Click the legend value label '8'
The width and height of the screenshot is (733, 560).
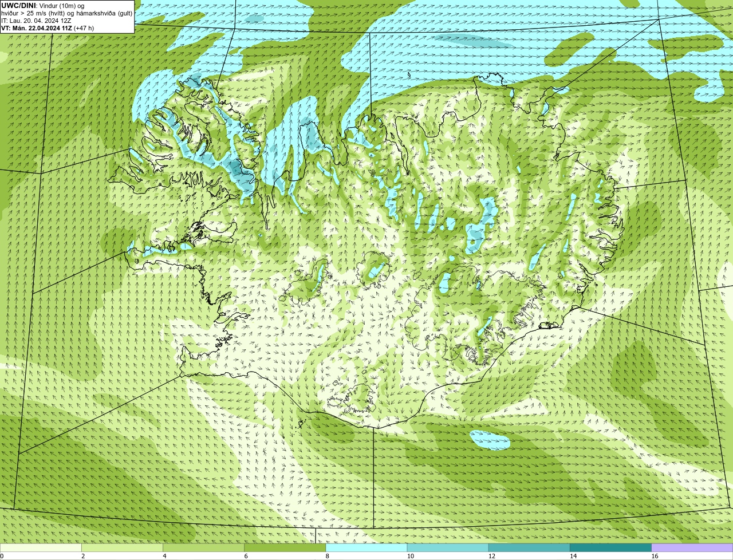(x=327, y=556)
